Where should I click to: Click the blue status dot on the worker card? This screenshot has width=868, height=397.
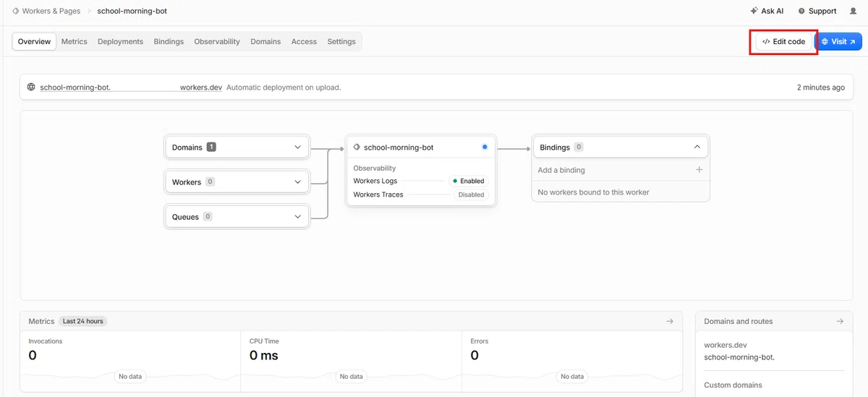(x=485, y=147)
